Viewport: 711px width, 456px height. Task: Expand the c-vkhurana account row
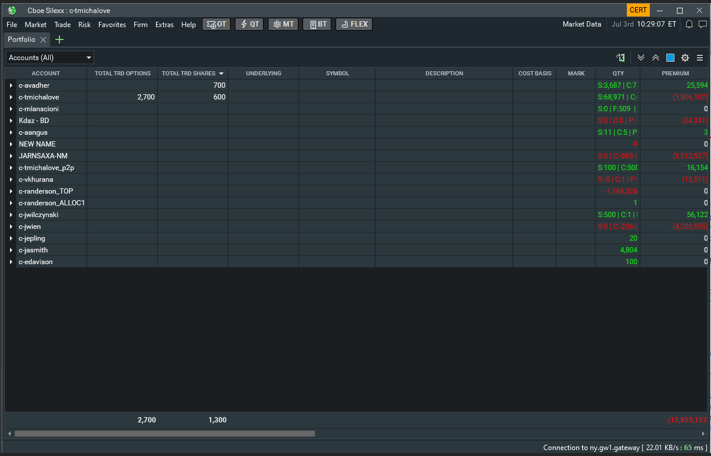tap(11, 179)
